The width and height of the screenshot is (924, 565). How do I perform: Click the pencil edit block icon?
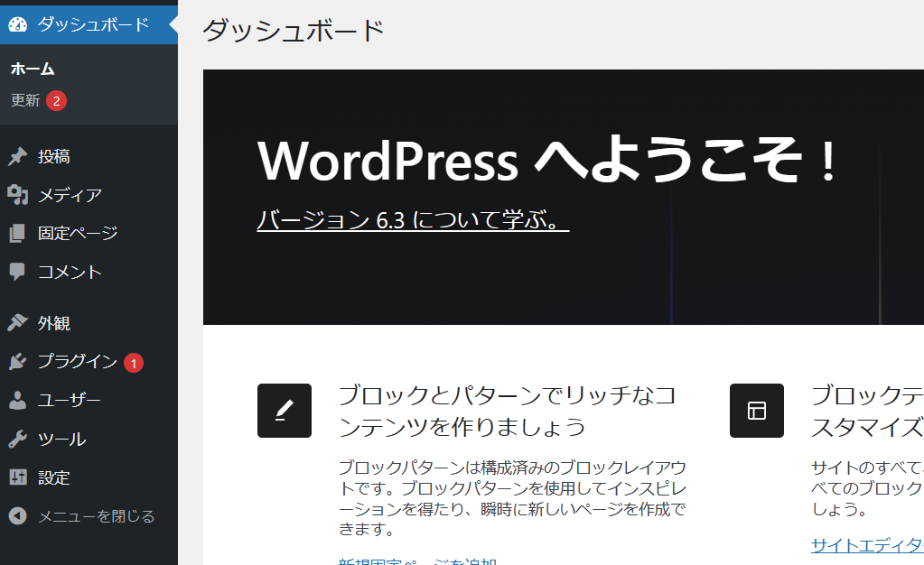pos(284,411)
